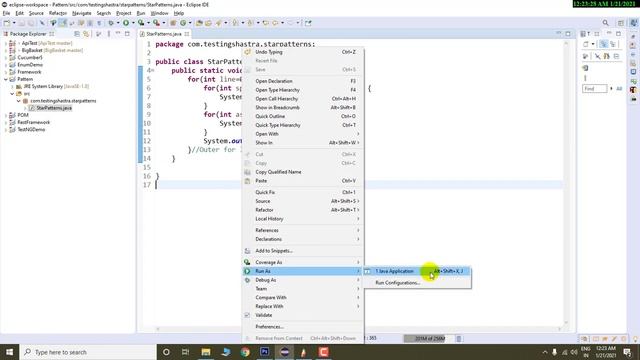This screenshot has height=360, width=640.
Task: Click the Java Application submenu icon
Action: [368, 271]
